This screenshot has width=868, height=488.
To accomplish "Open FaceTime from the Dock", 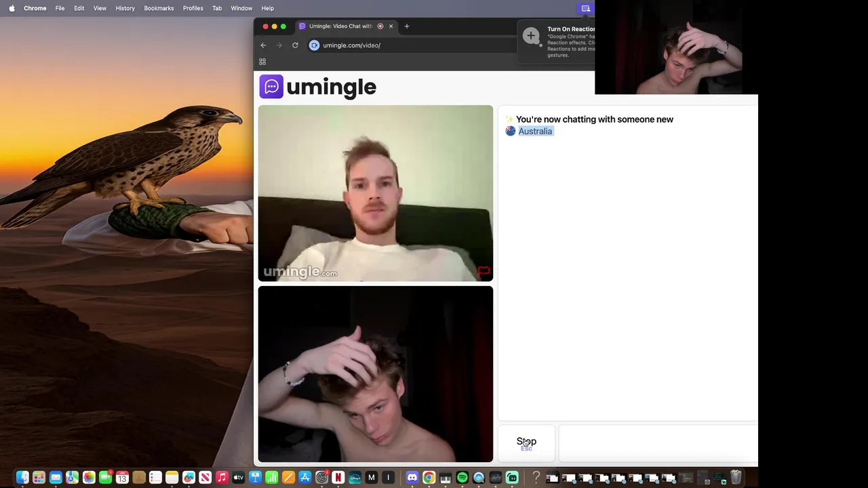I will (105, 478).
